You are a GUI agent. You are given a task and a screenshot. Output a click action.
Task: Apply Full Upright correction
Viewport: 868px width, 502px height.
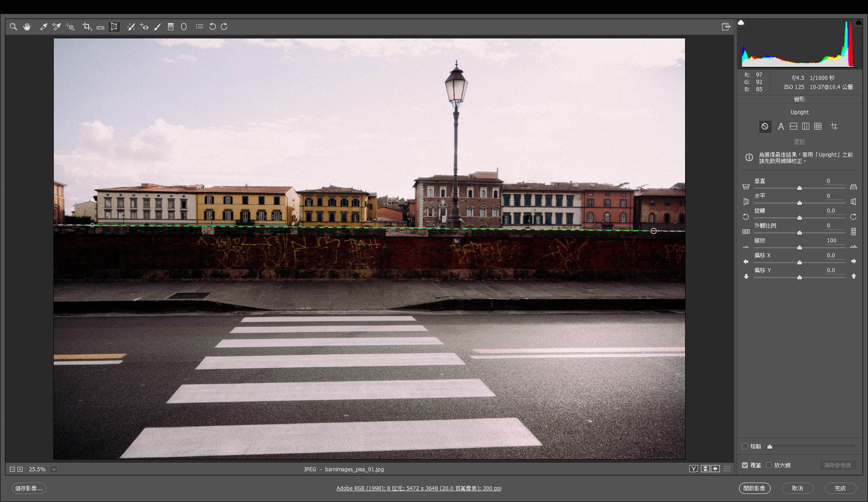(x=818, y=126)
